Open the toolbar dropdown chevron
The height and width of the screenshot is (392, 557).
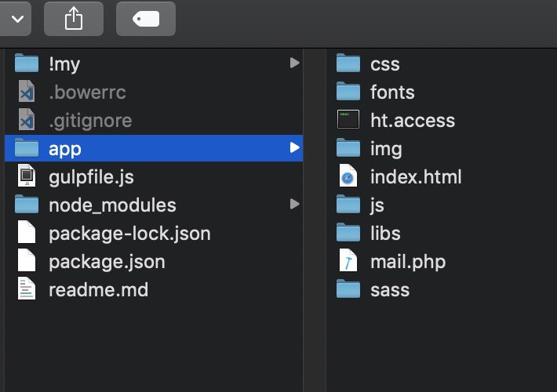tap(15, 19)
